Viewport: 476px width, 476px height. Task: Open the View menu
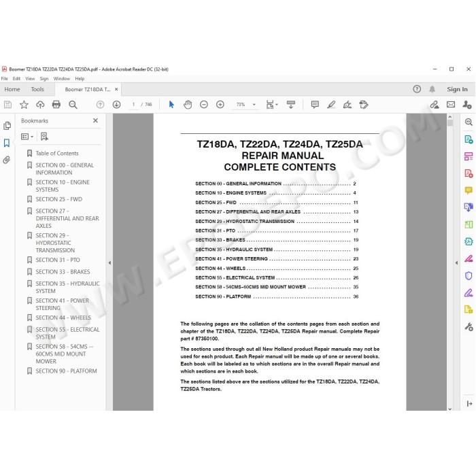click(x=30, y=79)
